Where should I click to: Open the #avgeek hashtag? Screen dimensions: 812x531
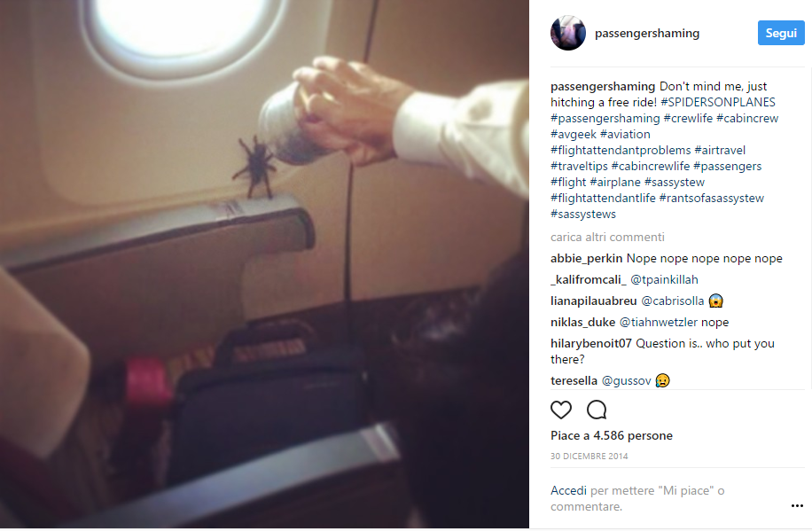[574, 134]
